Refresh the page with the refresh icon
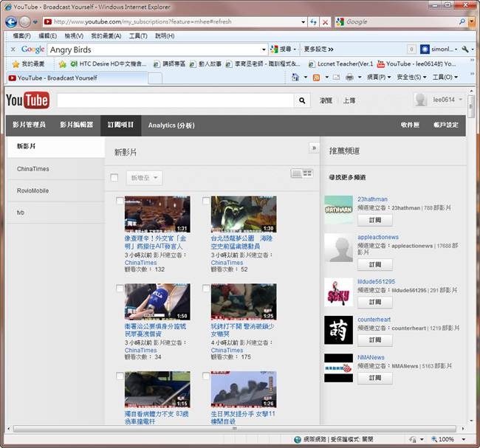This screenshot has height=448, width=480. tap(313, 22)
